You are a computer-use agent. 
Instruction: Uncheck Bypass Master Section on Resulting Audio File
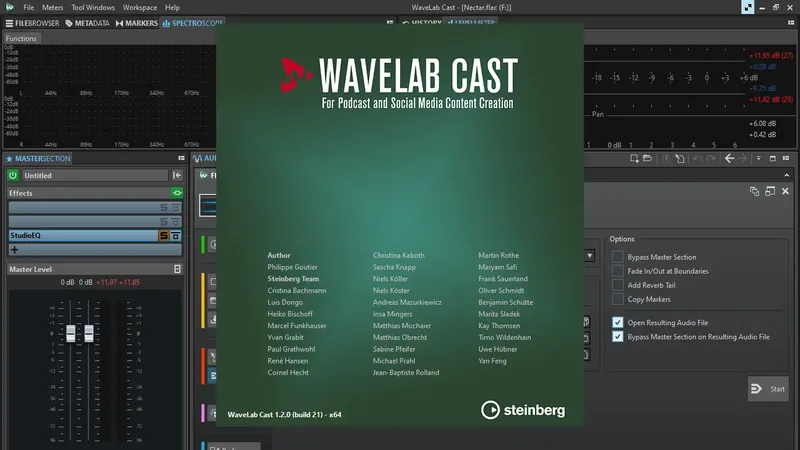[x=618, y=337]
